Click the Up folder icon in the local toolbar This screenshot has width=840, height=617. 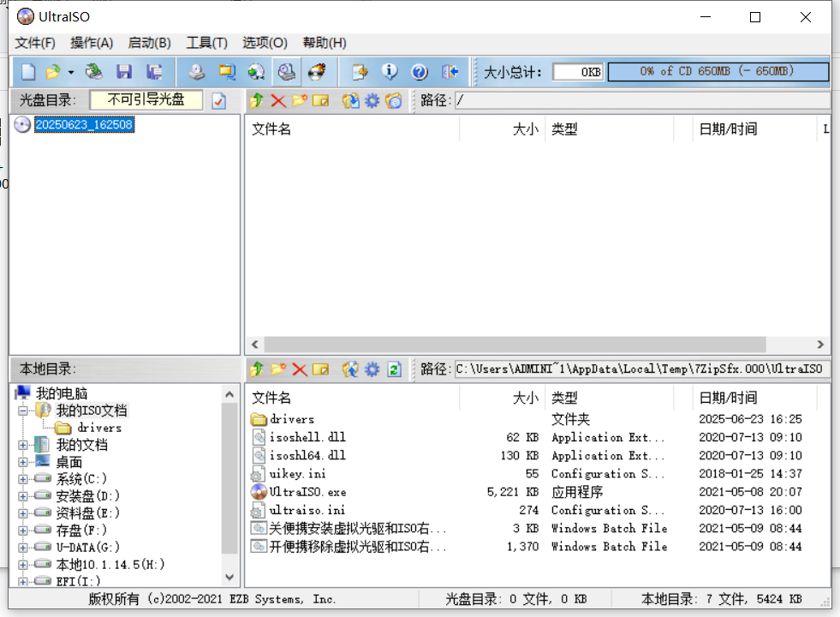pos(257,368)
